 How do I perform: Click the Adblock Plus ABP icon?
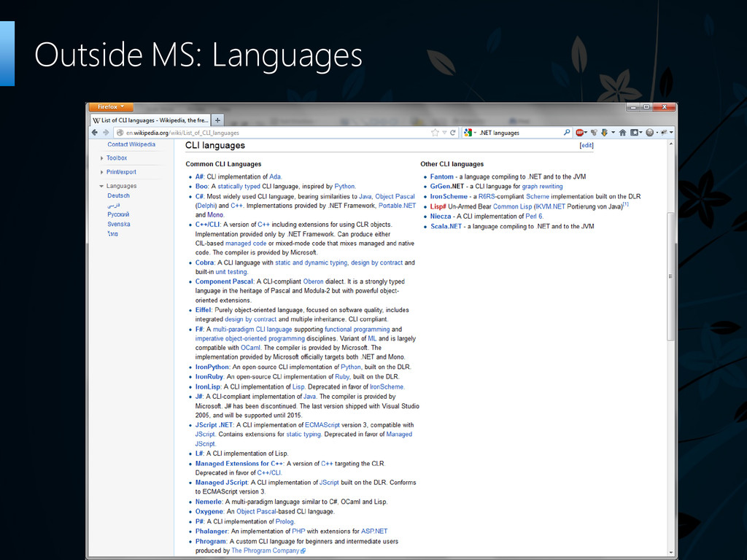click(579, 133)
